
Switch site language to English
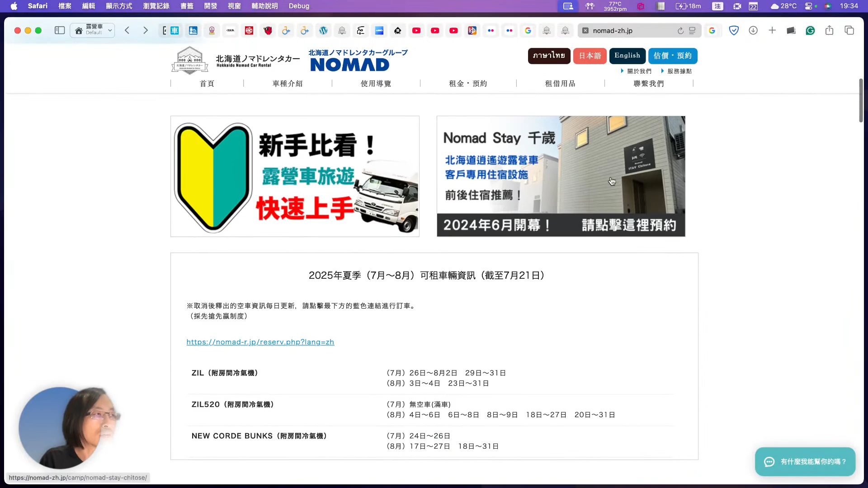pyautogui.click(x=627, y=56)
